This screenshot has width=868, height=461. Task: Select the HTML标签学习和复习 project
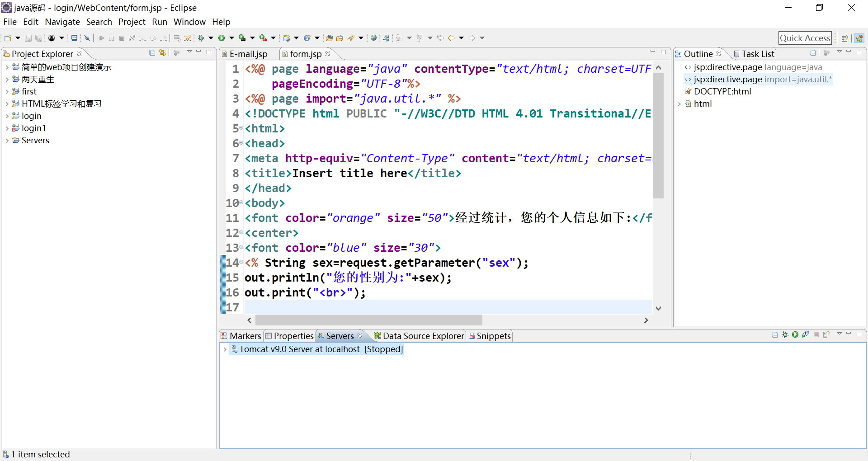(x=61, y=104)
